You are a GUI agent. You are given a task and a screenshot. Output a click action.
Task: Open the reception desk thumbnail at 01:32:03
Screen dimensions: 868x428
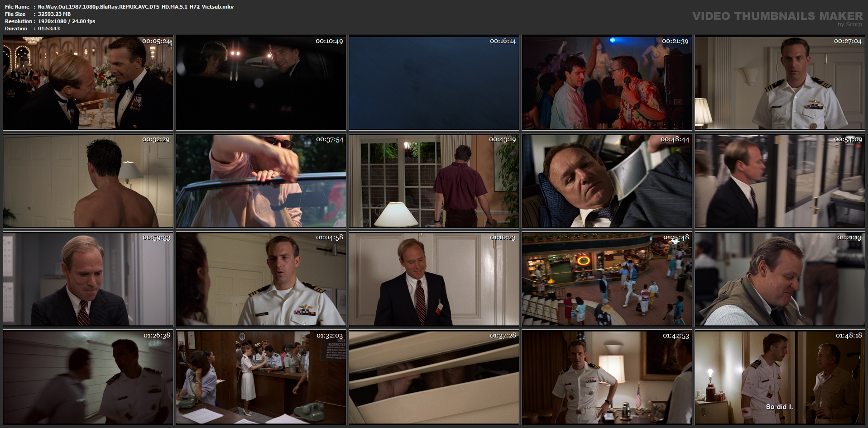point(261,377)
